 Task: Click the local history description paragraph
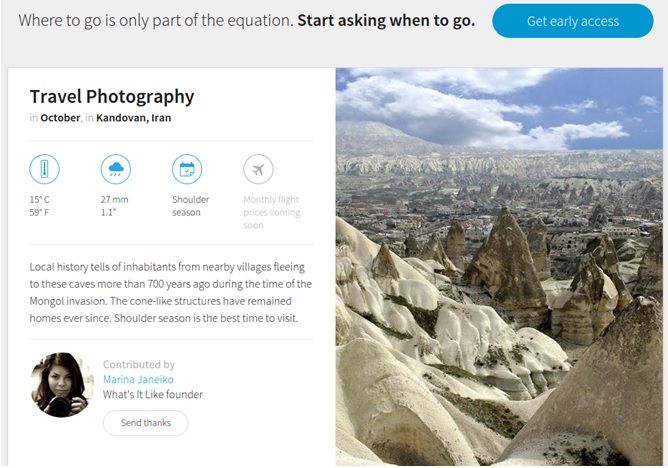click(x=171, y=293)
